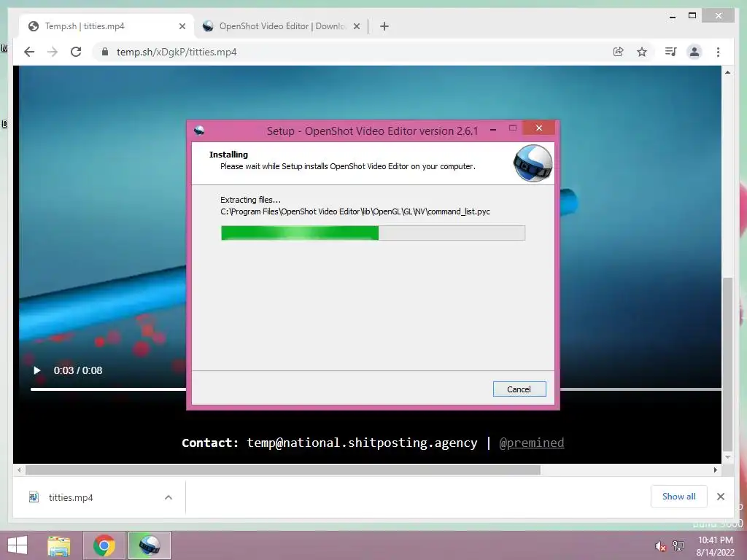Share this page icon
The height and width of the screenshot is (560, 747).
(618, 52)
